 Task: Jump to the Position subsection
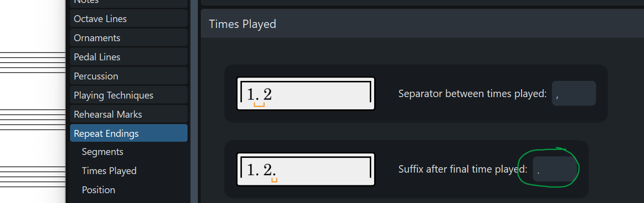click(x=98, y=190)
